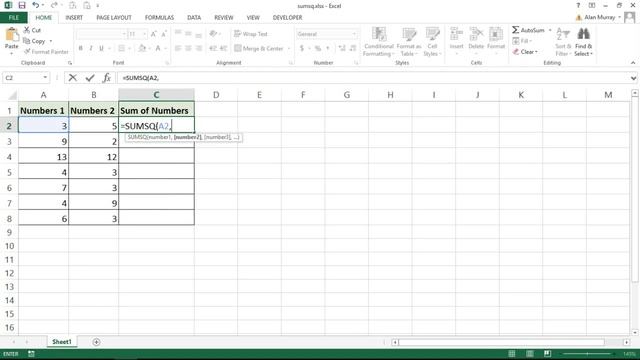Open Ribbon Display Options
640x360 pixels.
tap(591, 5)
